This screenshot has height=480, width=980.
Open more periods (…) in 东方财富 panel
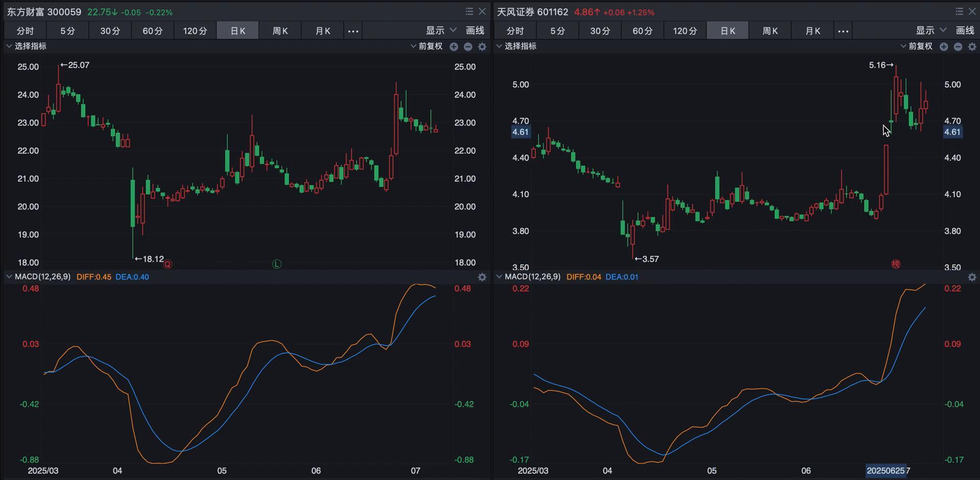tap(353, 31)
